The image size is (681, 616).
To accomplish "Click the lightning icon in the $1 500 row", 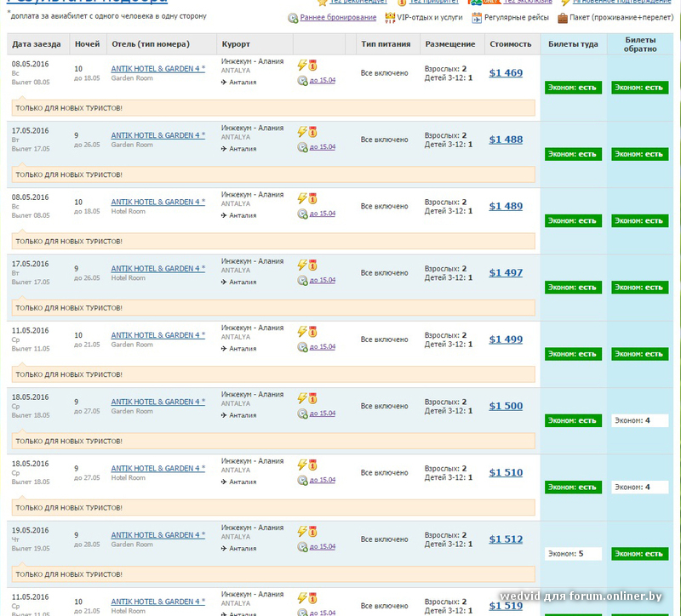I will [x=301, y=397].
